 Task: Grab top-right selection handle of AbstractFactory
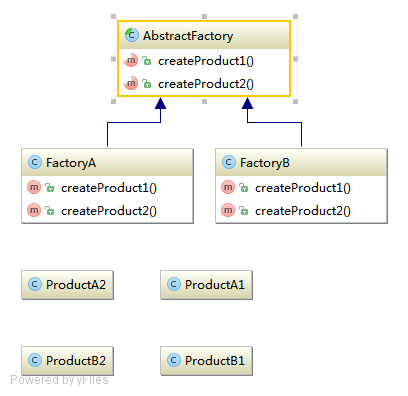295,16
